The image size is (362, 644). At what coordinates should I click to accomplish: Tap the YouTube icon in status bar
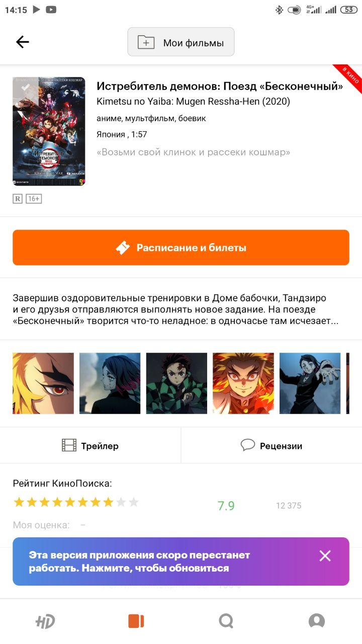[x=50, y=10]
